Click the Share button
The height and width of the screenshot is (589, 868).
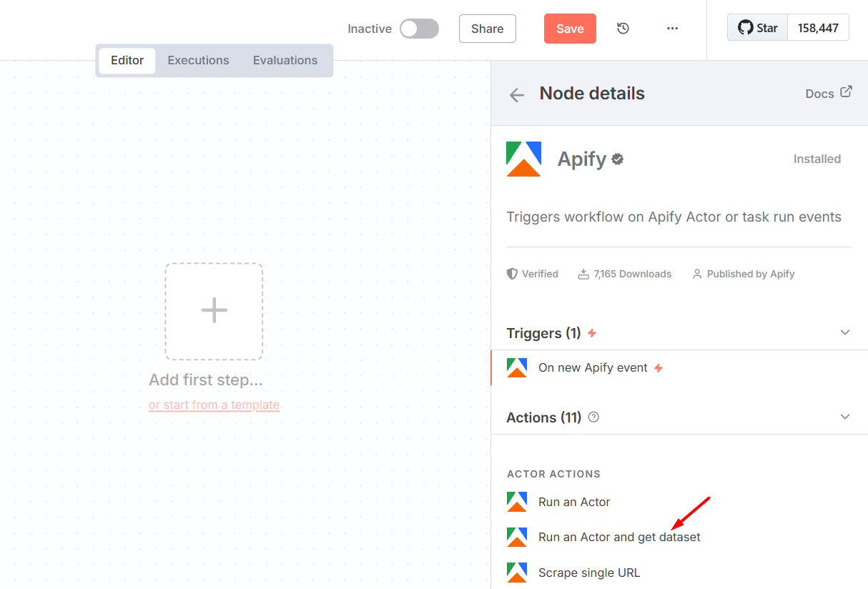pyautogui.click(x=487, y=29)
